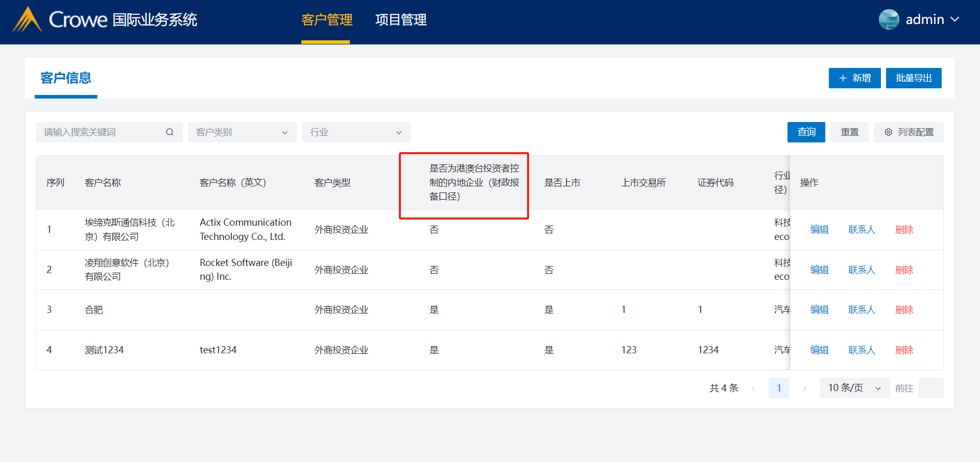
Task: Click the 操作 column header
Action: pos(809,183)
